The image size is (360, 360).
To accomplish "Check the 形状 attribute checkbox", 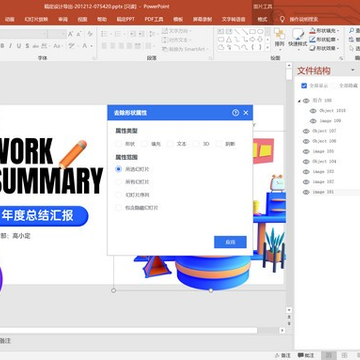I will [118, 144].
